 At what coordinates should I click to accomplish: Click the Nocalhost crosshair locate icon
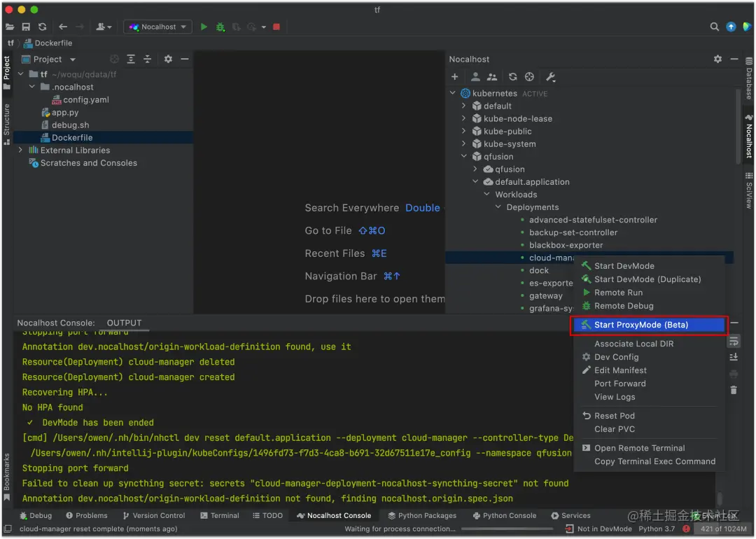[529, 77]
